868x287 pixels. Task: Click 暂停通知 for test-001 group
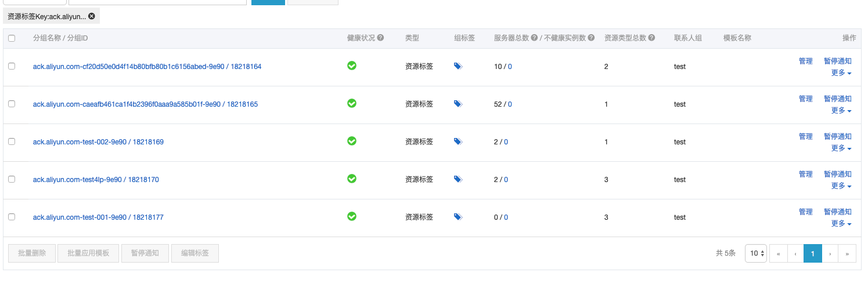pos(838,212)
